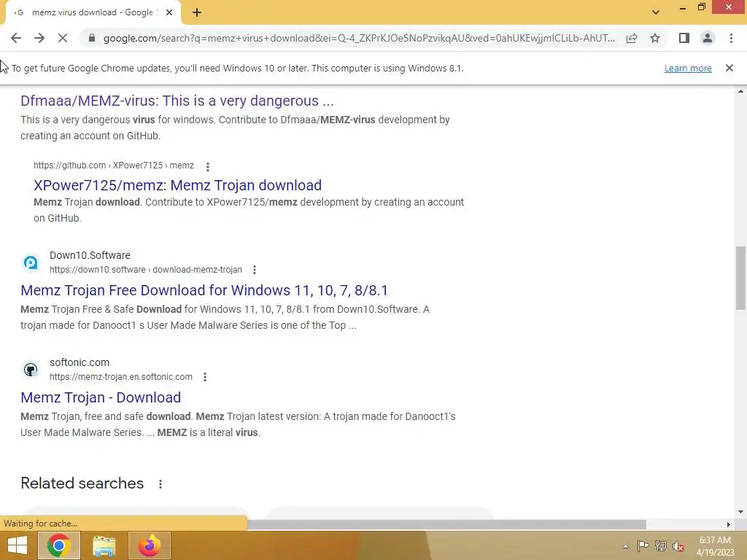Open Chrome from taskbar
747x560 pixels.
(x=58, y=545)
